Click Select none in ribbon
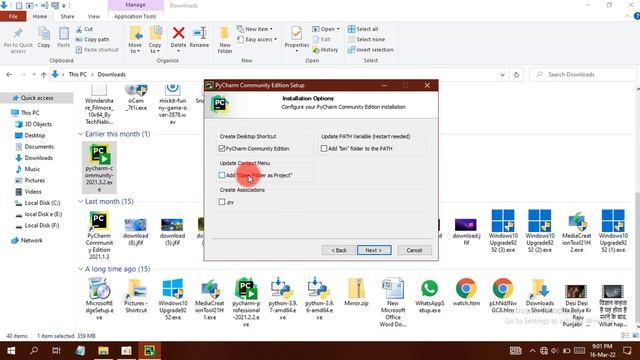640x360 pixels. 367,40
